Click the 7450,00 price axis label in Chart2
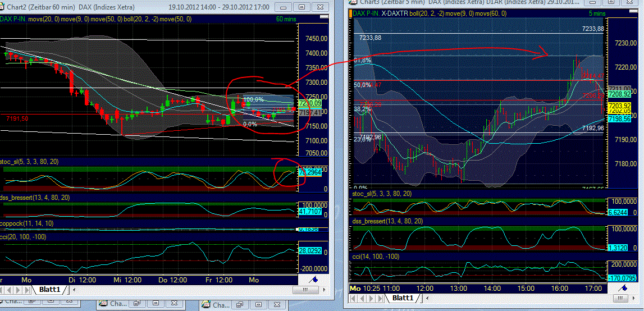Viewport: 644px width, 311px height. click(317, 39)
